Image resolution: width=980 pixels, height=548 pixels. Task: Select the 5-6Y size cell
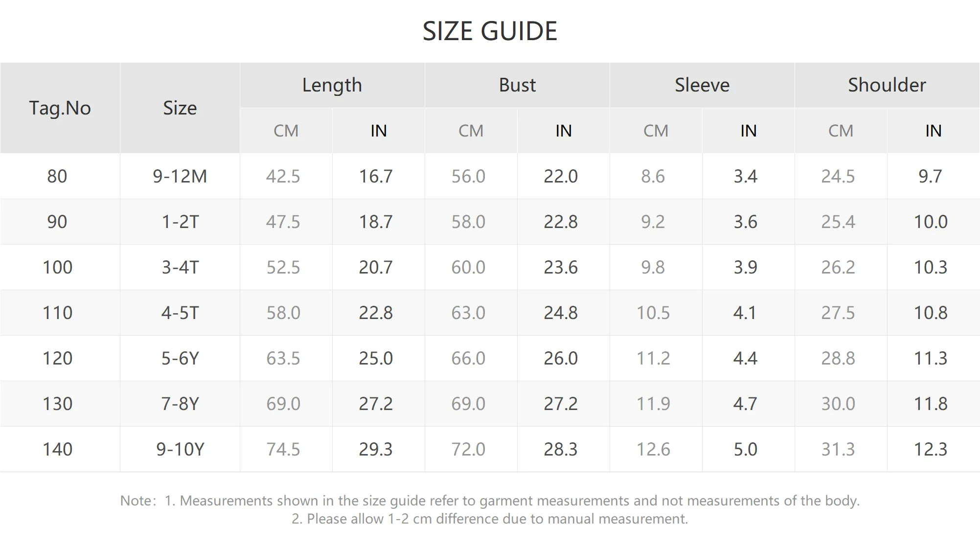coord(180,358)
